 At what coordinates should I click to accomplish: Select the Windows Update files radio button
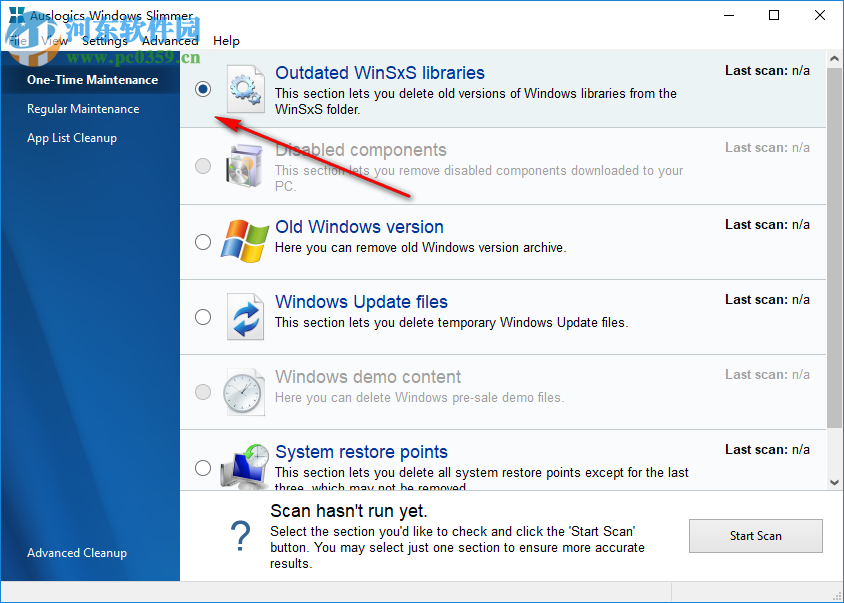203,316
